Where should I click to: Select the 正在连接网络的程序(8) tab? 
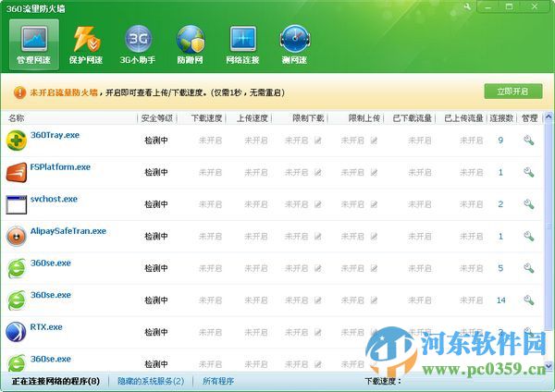(55, 382)
